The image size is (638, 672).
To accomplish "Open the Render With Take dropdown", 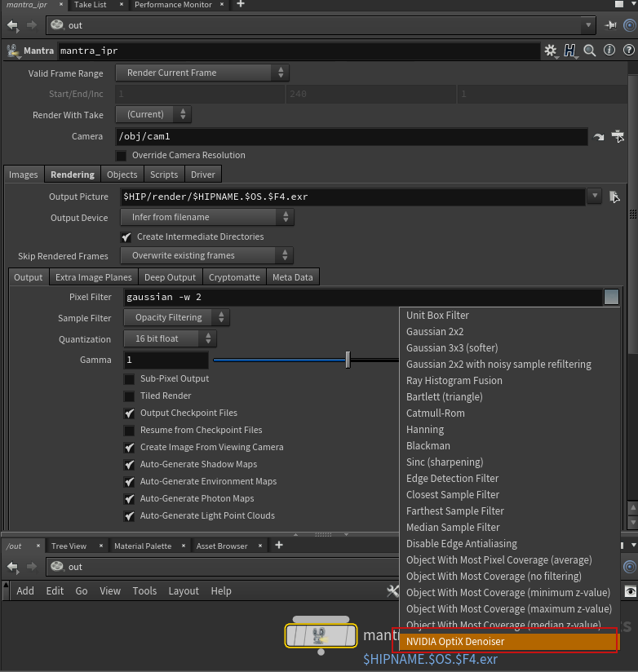I will [x=153, y=114].
